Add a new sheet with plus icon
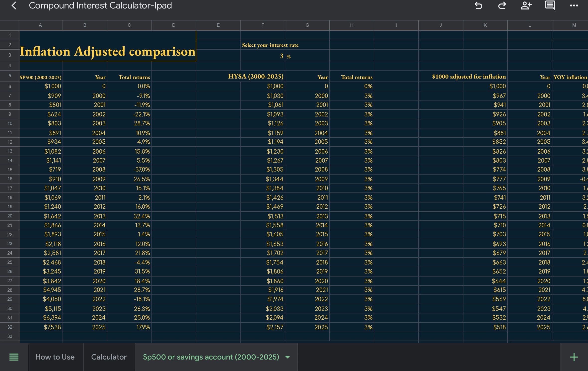 [x=574, y=357]
